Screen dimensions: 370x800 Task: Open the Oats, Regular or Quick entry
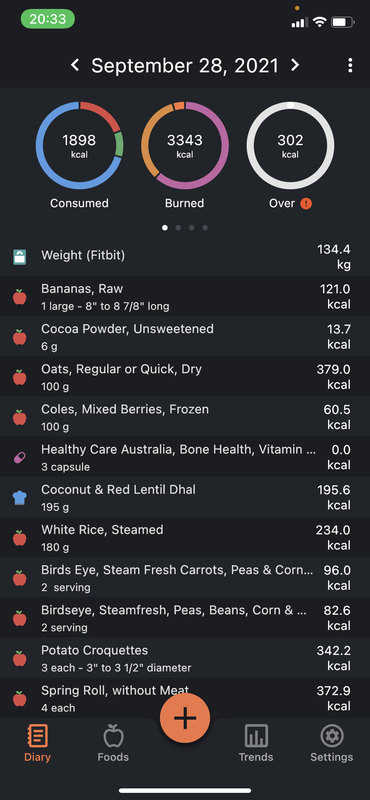tap(185, 377)
